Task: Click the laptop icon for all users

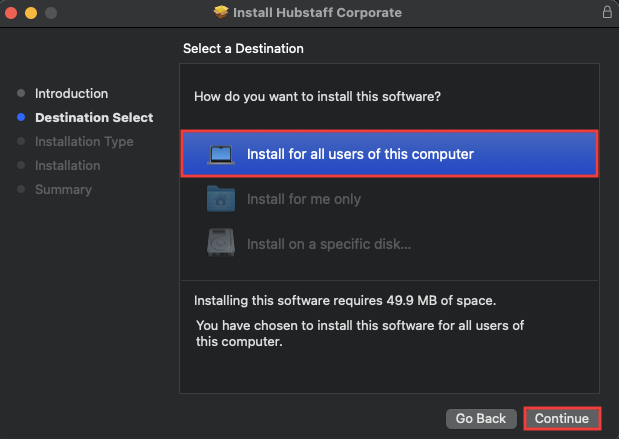Action: coord(221,154)
